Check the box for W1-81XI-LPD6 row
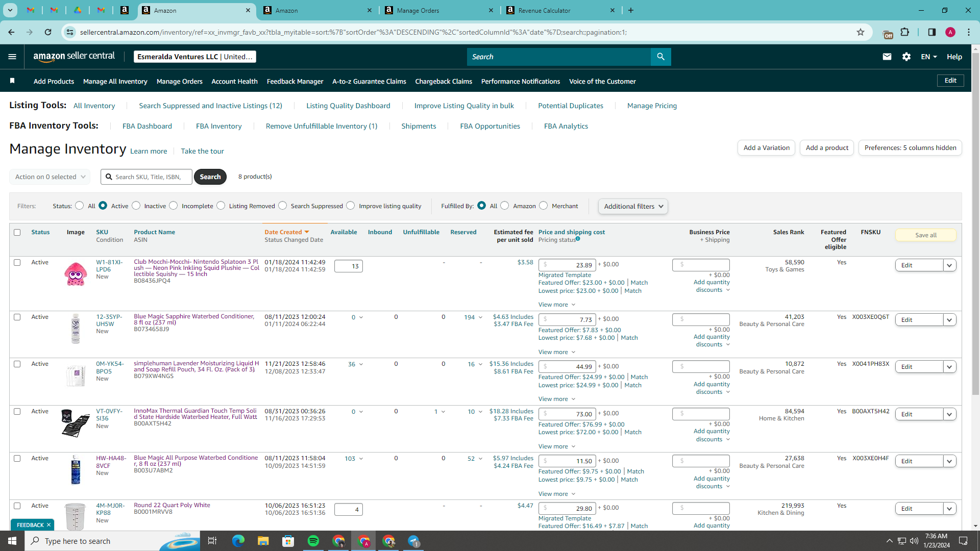Viewport: 980px width, 551px height. (17, 262)
